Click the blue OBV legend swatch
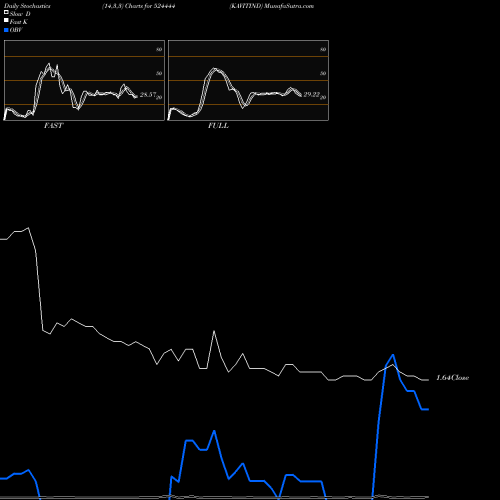Image resolution: width=500 pixels, height=500 pixels. pyautogui.click(x=6, y=30)
